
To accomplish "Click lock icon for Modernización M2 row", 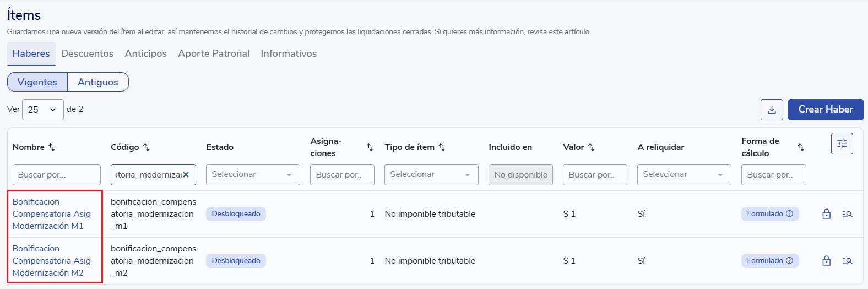I will pyautogui.click(x=826, y=261).
